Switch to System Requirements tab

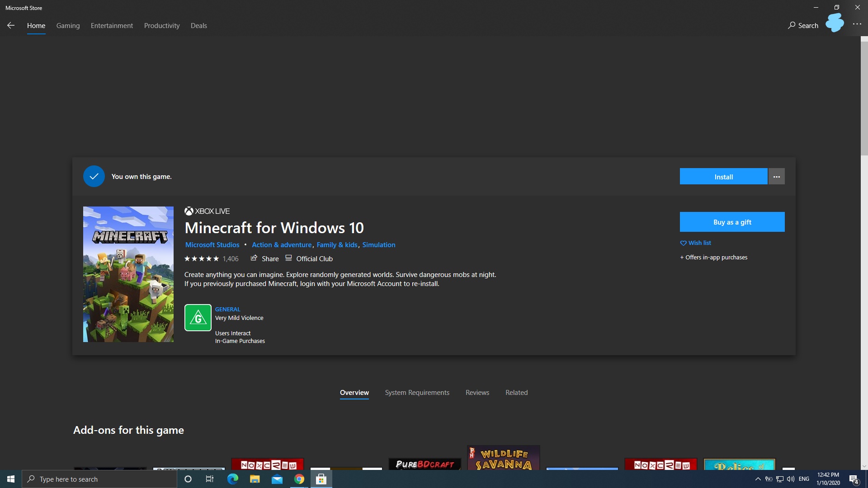tap(417, 393)
